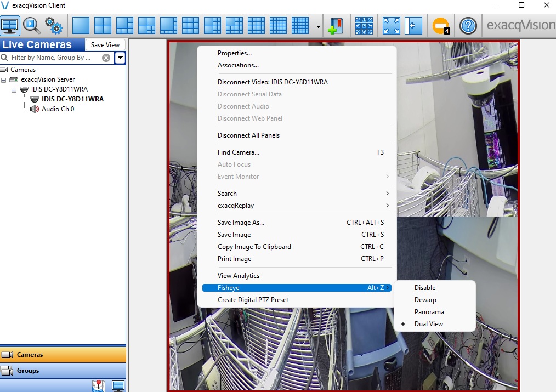Expand the Search submenu
The width and height of the screenshot is (556, 392).
[297, 194]
